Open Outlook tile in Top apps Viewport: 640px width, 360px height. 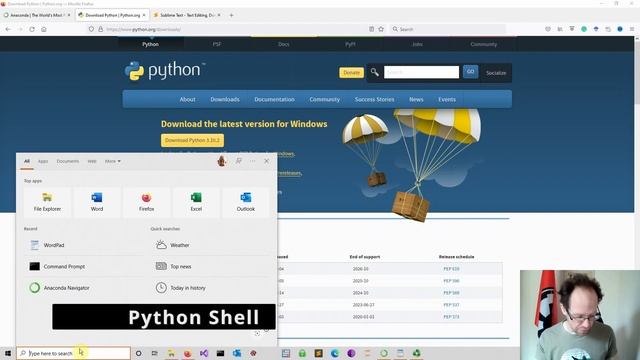(246, 202)
